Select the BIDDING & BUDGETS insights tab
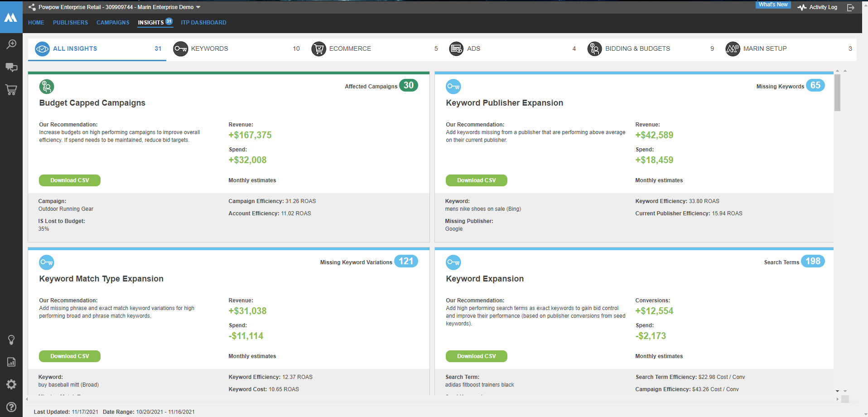Image resolution: width=868 pixels, height=417 pixels. 637,48
